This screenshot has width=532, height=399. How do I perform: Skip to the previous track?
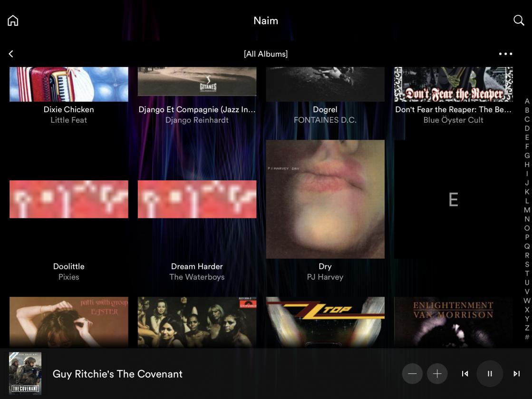click(x=465, y=374)
